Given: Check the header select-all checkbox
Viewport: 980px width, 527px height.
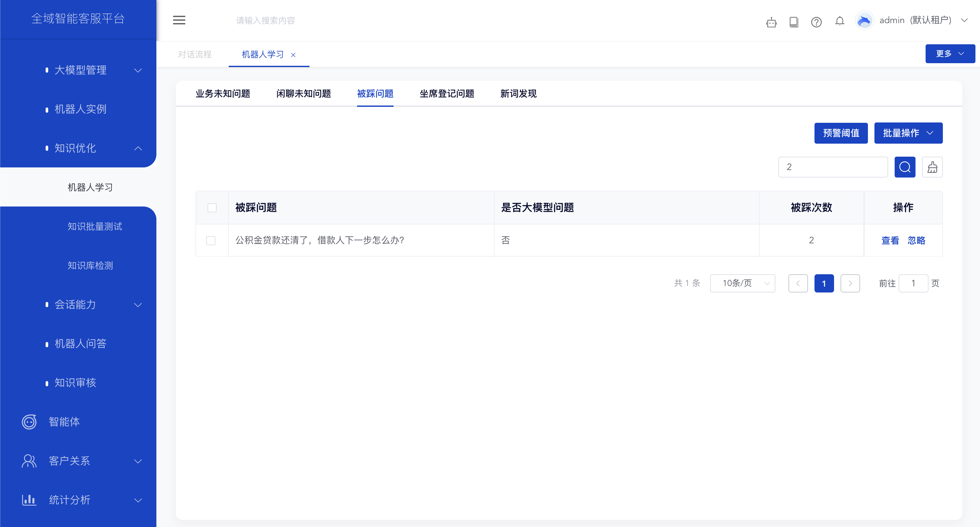Looking at the screenshot, I should pyautogui.click(x=212, y=207).
